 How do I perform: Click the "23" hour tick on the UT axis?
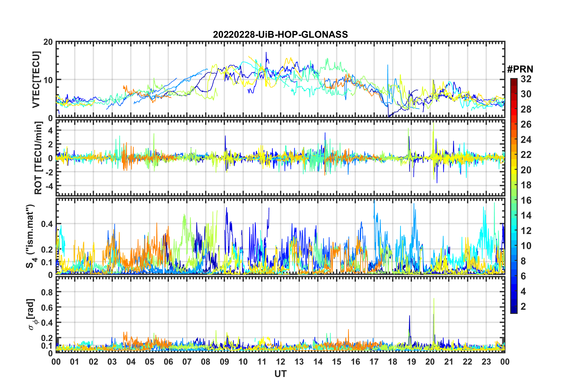pyautogui.click(x=486, y=362)
